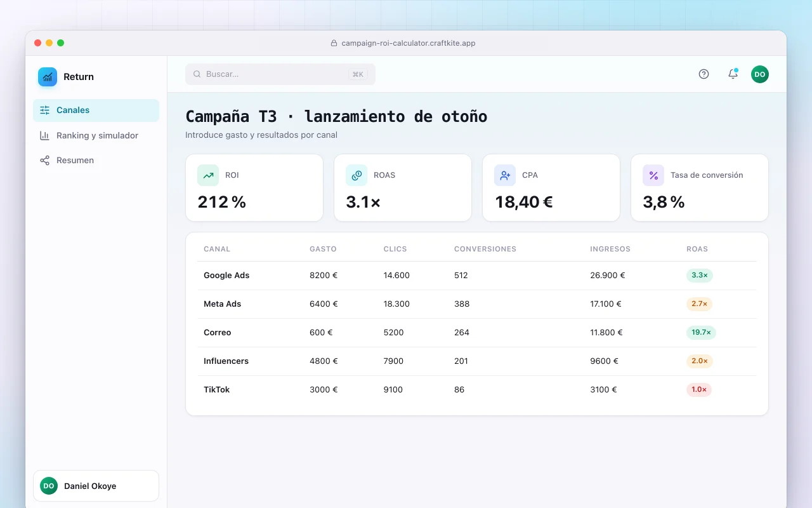Click the 8200 € spend cell
Screen dimensions: 812x508
[x=324, y=276]
